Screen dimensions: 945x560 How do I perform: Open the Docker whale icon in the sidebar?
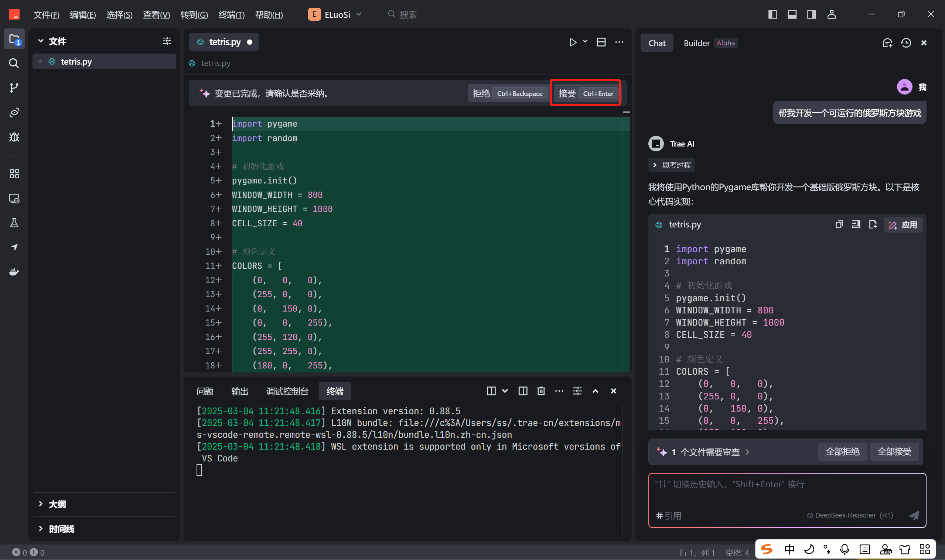(x=14, y=272)
